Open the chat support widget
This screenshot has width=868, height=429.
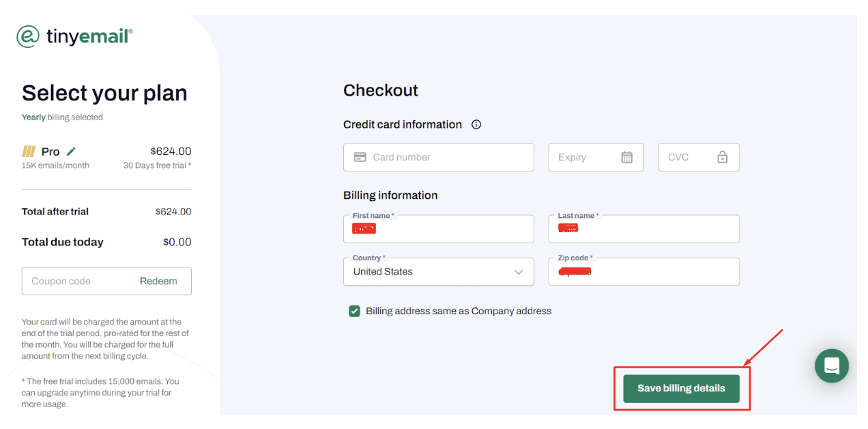click(831, 365)
